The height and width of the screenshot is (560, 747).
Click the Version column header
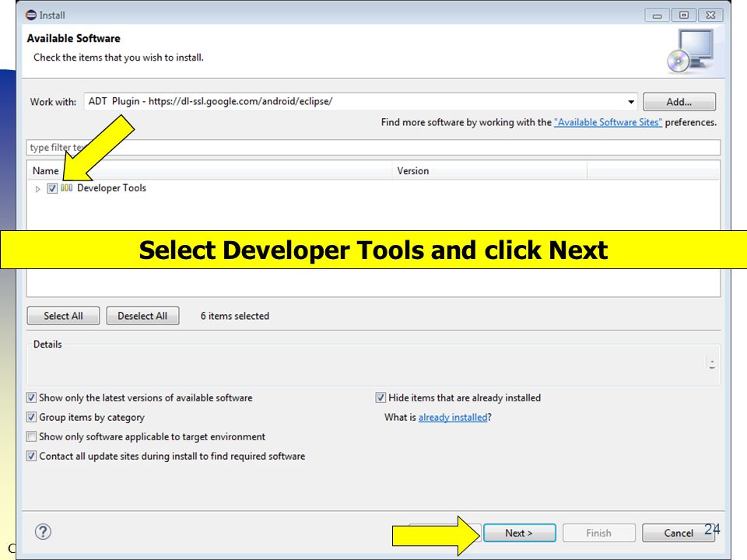(x=489, y=170)
